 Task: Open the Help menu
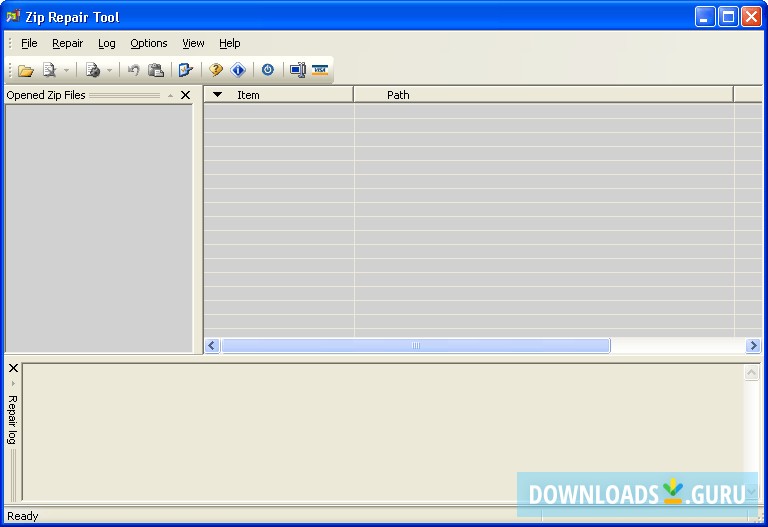click(x=230, y=43)
